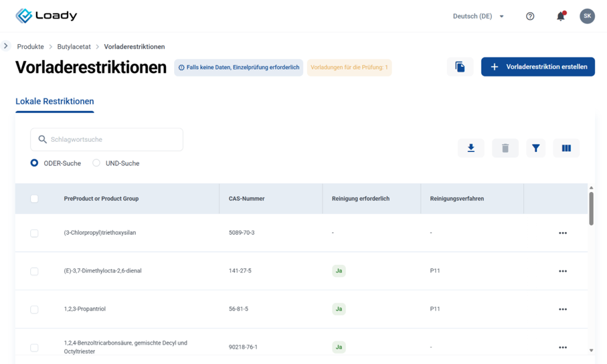
Task: Tick the select-all header checkbox
Action: pos(34,199)
